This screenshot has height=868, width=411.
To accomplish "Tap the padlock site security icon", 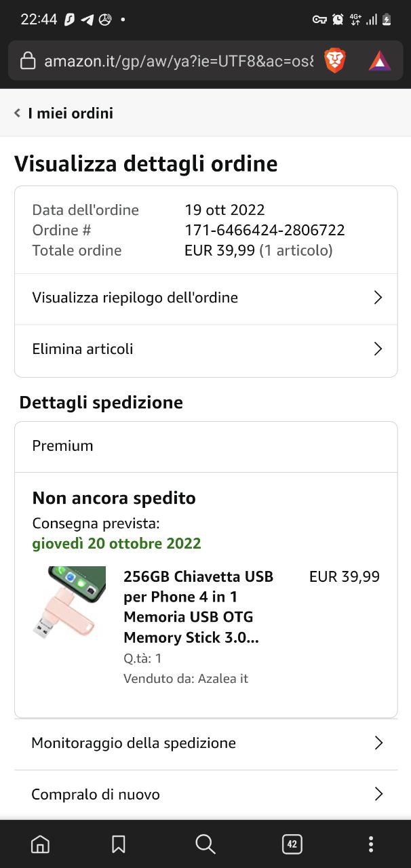I will [28, 61].
